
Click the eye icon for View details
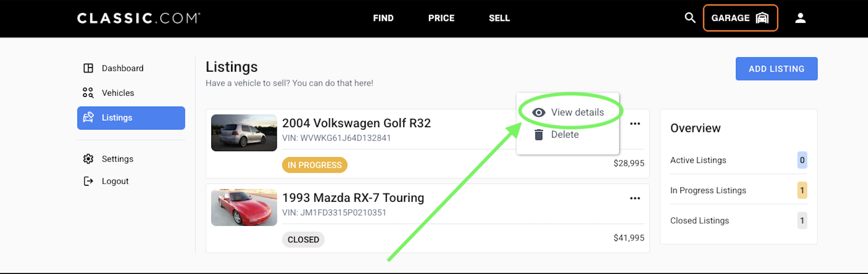(539, 113)
